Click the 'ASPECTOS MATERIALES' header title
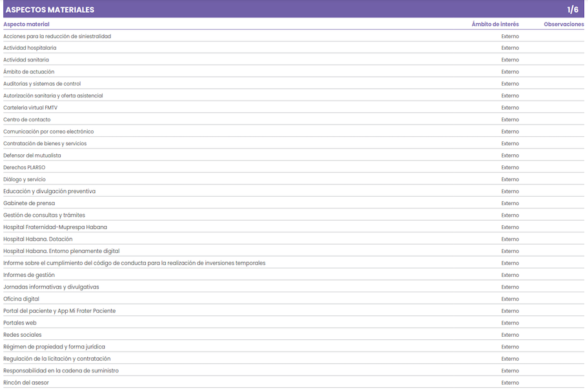This screenshot has width=588, height=391. (x=50, y=10)
